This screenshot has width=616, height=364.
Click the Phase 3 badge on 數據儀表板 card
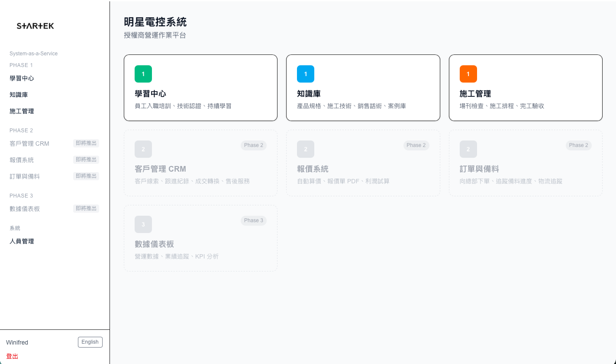coord(254,220)
